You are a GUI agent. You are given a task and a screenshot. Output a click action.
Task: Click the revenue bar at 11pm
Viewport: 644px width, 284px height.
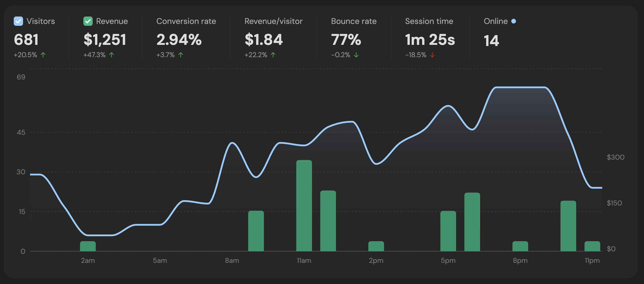[x=592, y=246]
